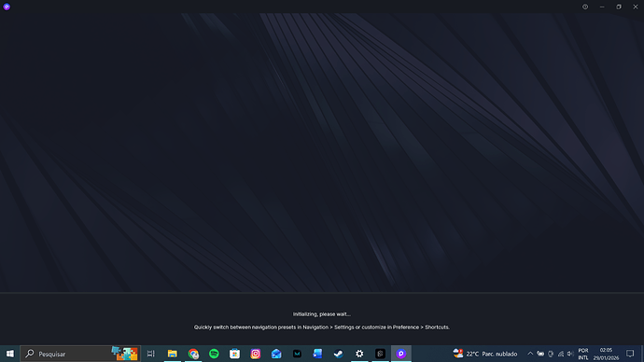The width and height of the screenshot is (644, 362).
Task: Open Instagram from the taskbar
Action: (x=256, y=354)
